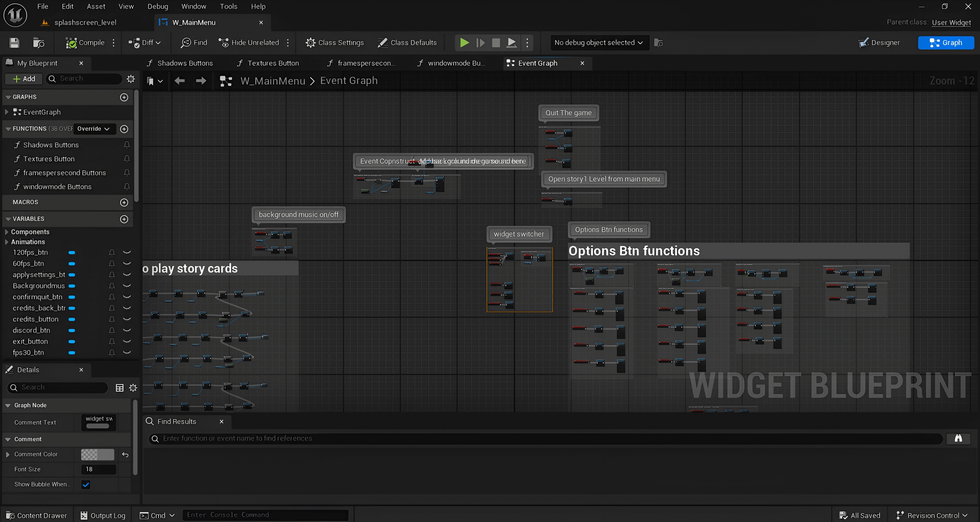Click the bell icon for 60fps_btn
This screenshot has height=522, width=980.
[111, 264]
